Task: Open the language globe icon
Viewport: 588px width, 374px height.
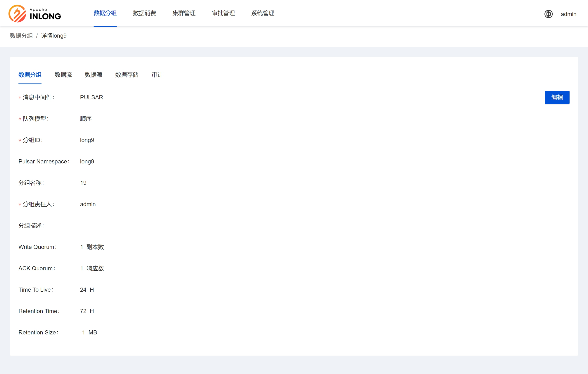Action: coord(548,14)
